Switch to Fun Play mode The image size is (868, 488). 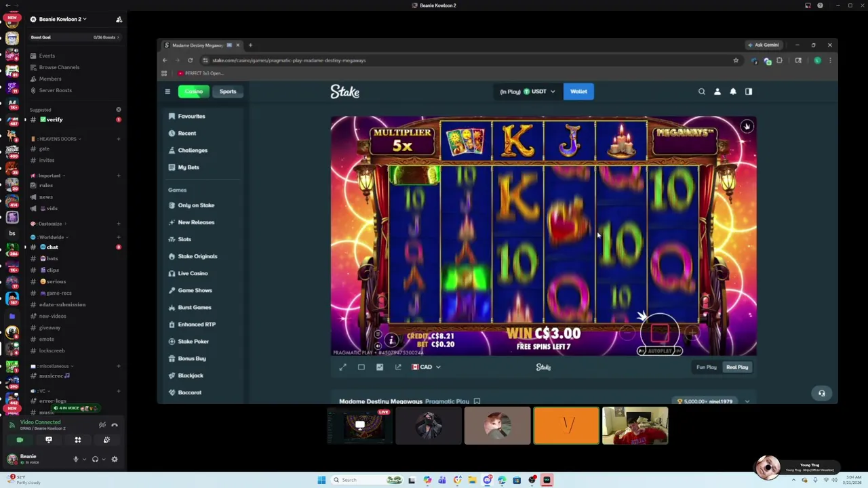(x=707, y=367)
